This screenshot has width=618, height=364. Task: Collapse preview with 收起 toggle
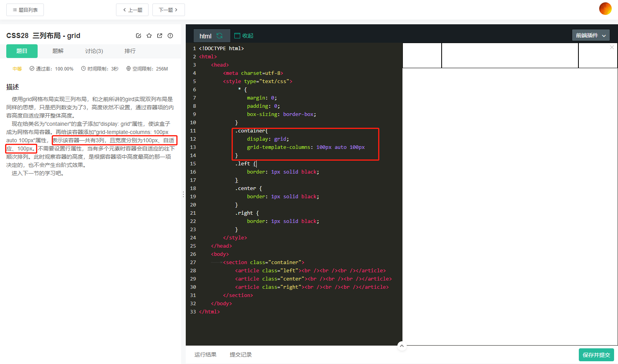tap(244, 36)
